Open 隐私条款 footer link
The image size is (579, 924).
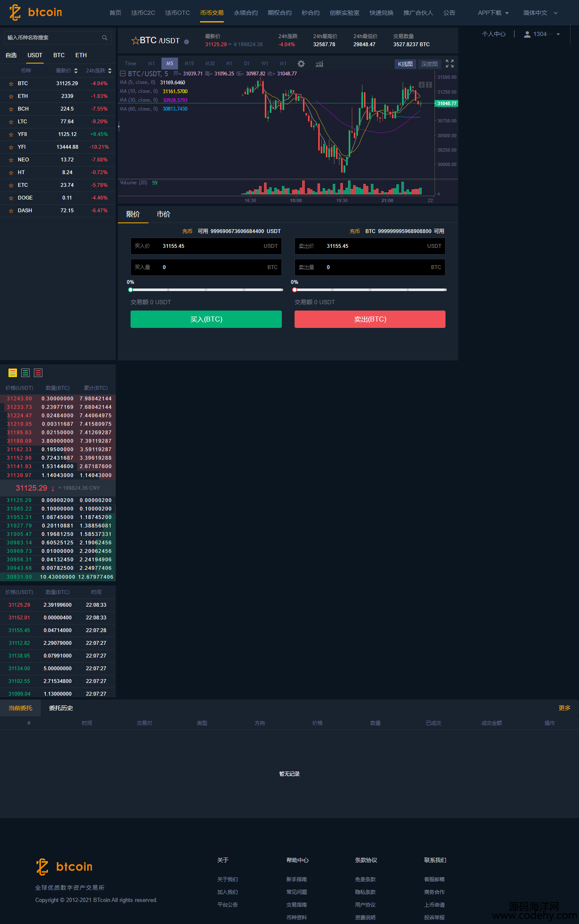[365, 892]
